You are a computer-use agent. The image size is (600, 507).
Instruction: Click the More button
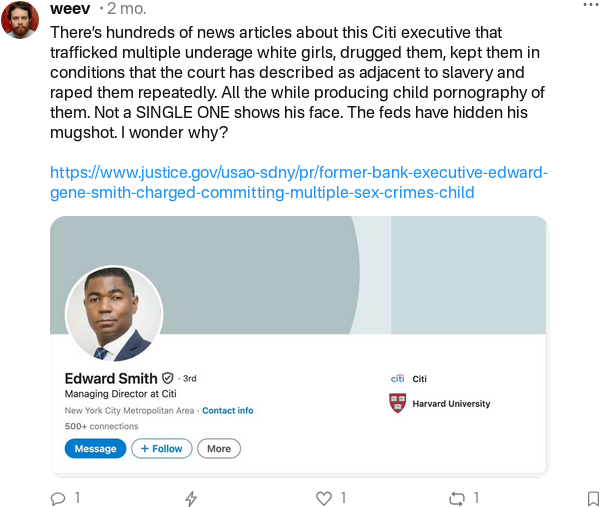tap(219, 449)
